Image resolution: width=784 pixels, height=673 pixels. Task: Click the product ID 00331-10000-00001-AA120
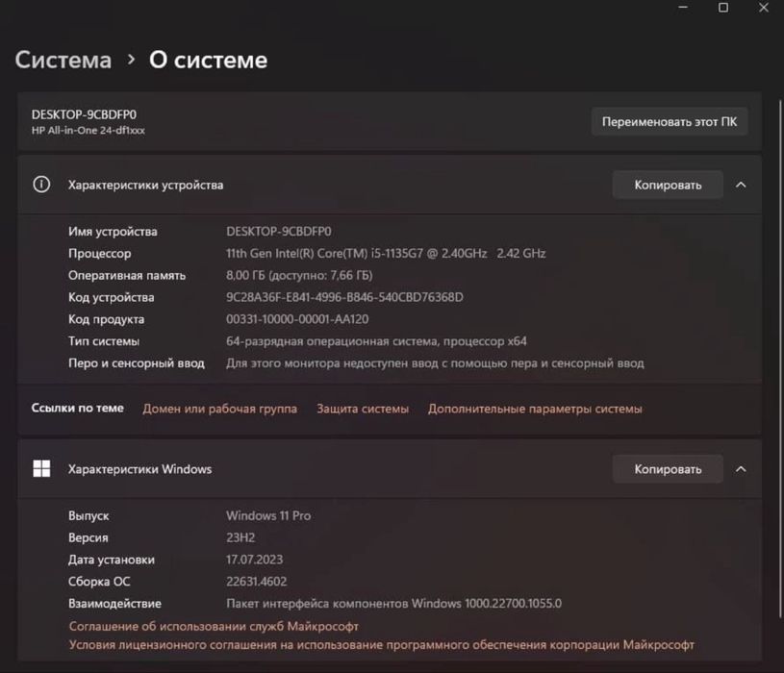(x=297, y=319)
